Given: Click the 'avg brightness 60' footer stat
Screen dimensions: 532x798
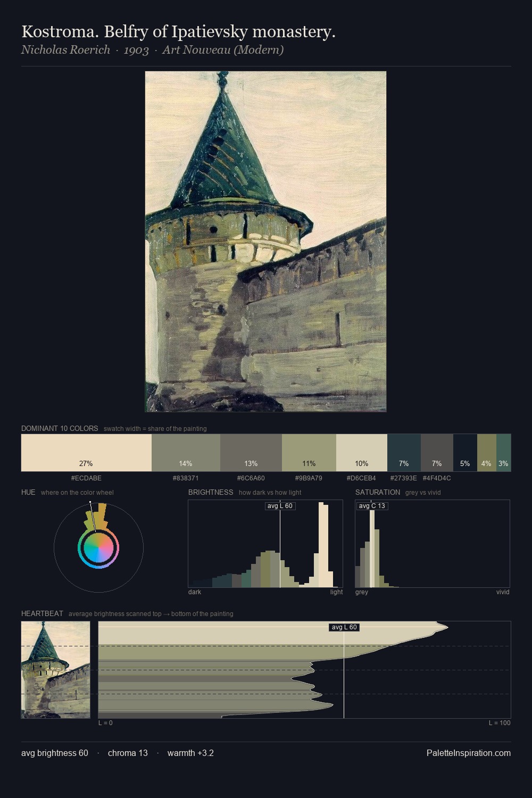Looking at the screenshot, I should 55,753.
